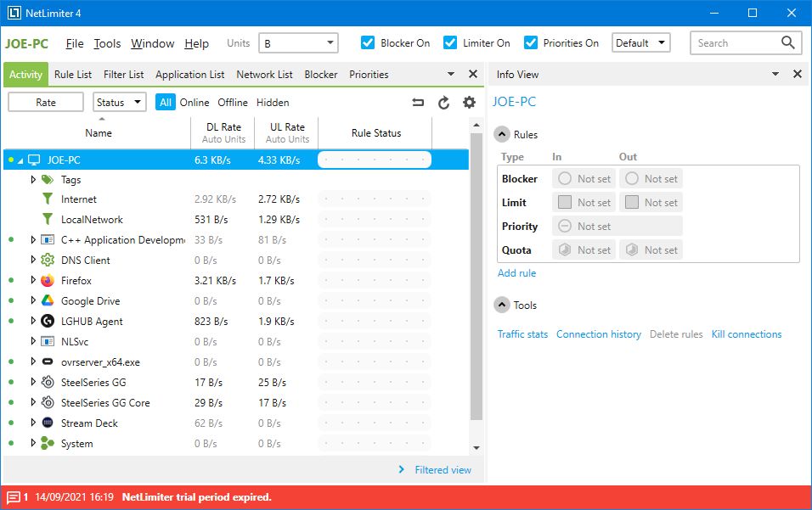
Task: Click the Stream Deck application icon
Action: coord(48,423)
